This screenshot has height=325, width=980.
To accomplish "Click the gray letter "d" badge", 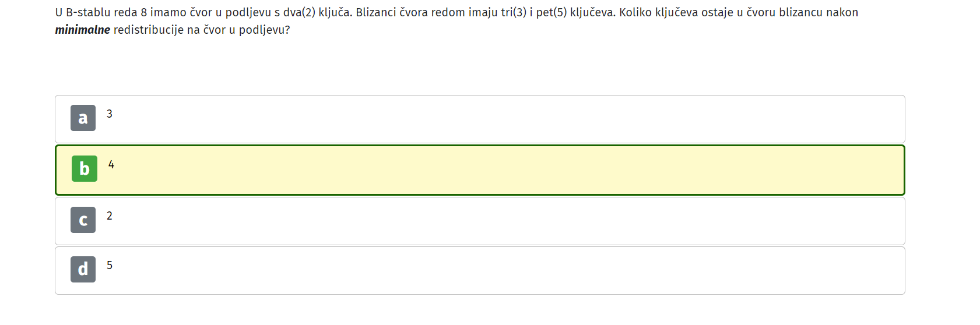I will [x=83, y=270].
